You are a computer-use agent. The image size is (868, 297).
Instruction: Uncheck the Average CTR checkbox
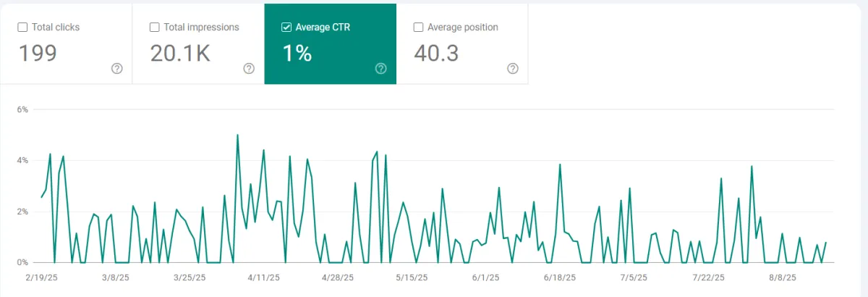[286, 28]
